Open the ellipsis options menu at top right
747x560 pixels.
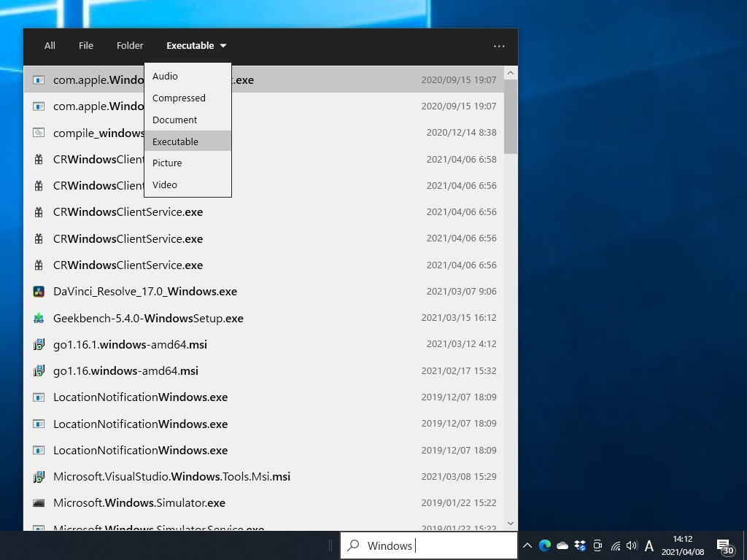[x=499, y=45]
